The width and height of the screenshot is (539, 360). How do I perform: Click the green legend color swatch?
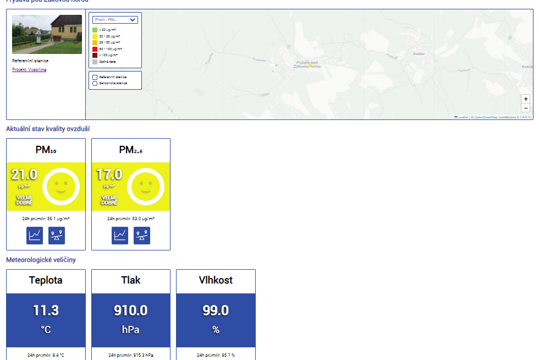pos(95,30)
